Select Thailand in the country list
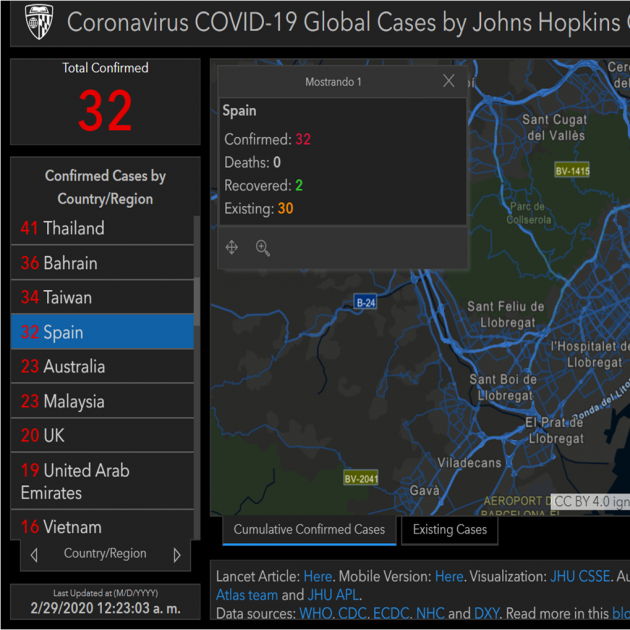Image resolution: width=630 pixels, height=630 pixels. tap(102, 228)
